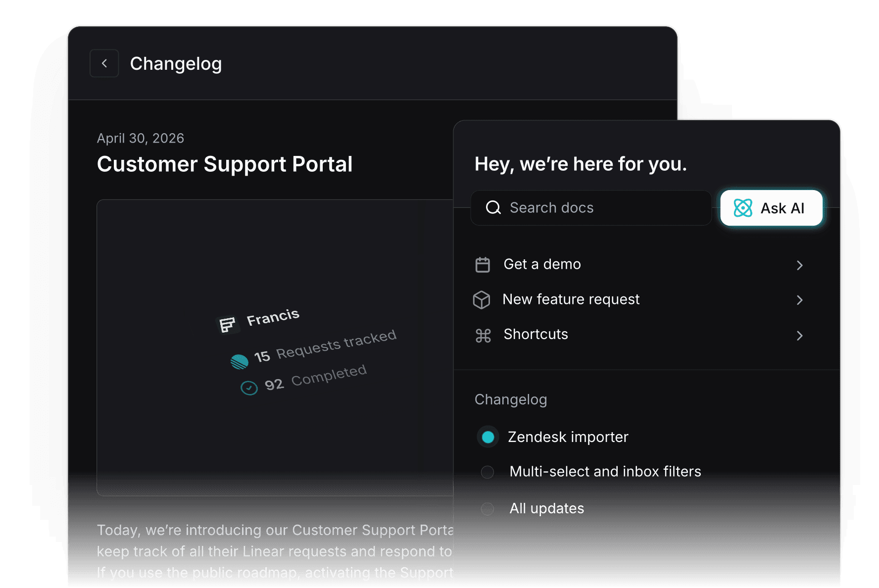Click the Ask AI button
Viewport: 879px width, 588px height.
[x=771, y=208]
